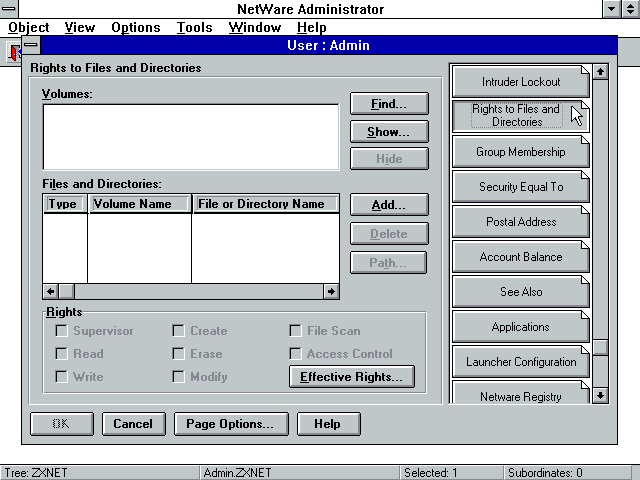Screen dimensions: 640x480
Task: Switch to Group Membership page
Action: point(521,152)
